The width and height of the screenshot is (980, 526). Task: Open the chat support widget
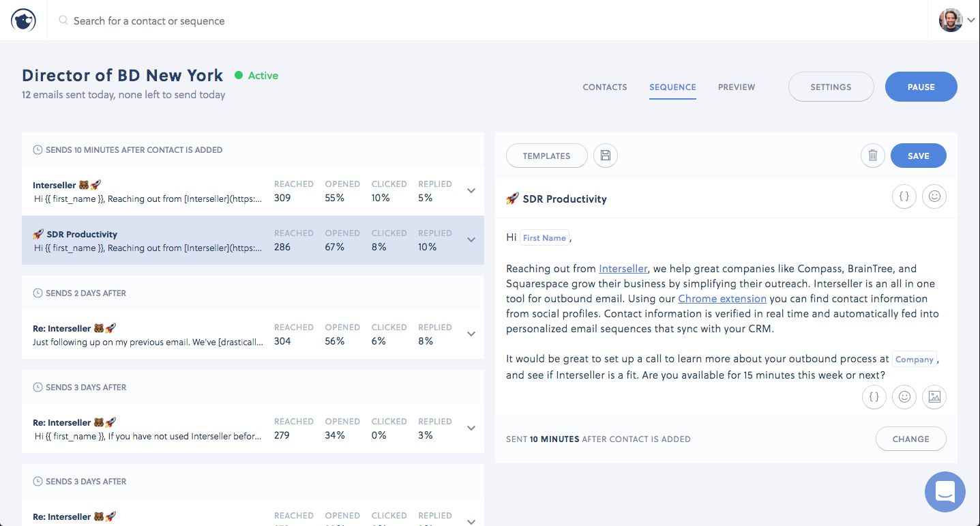pos(945,492)
